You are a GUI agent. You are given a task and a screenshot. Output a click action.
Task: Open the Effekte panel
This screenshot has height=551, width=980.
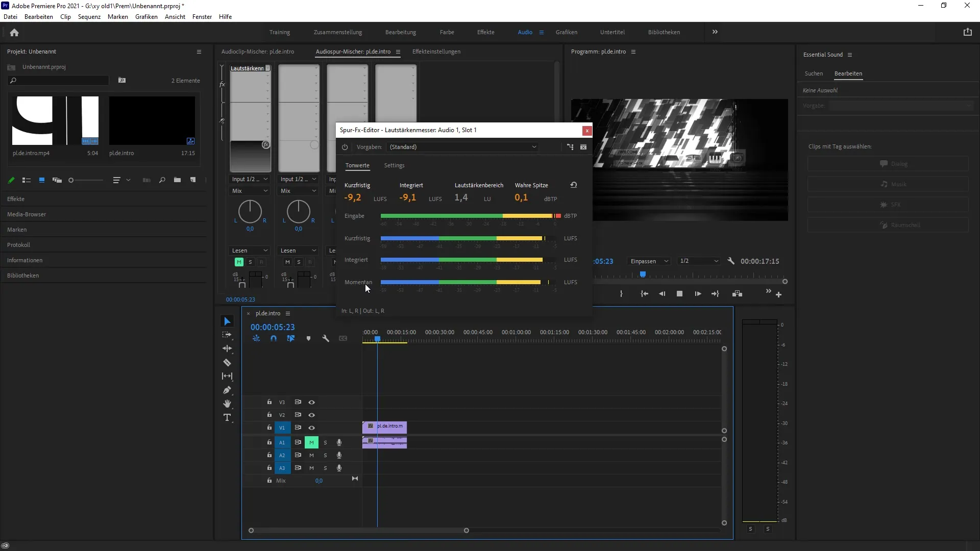16,199
